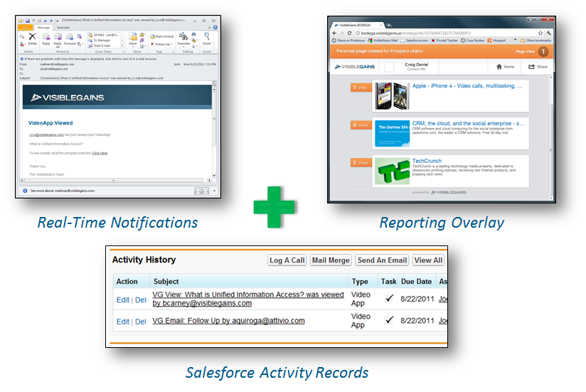Screen dimensions: 586x392
Task: Open the Outlook File tab
Action: 26,28
